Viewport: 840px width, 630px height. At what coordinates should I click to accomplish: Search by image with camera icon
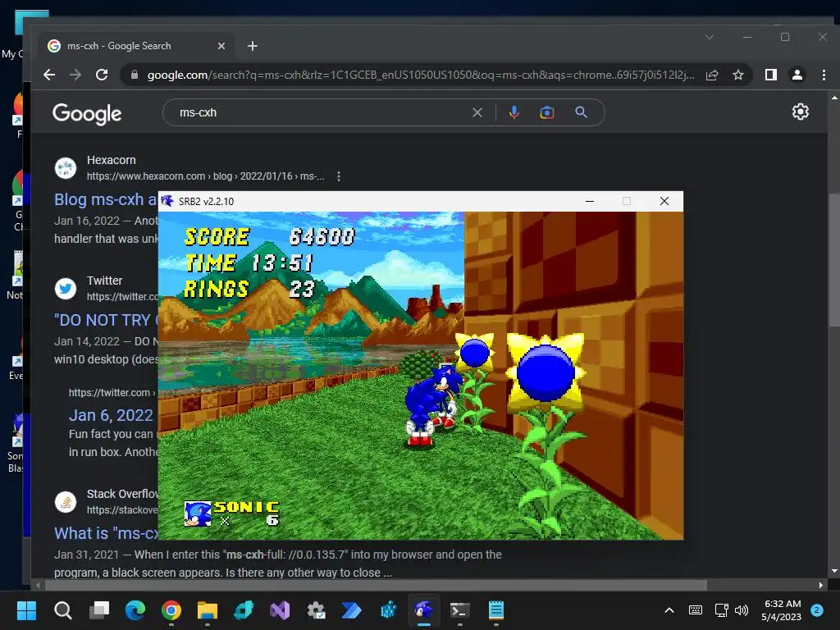(547, 112)
